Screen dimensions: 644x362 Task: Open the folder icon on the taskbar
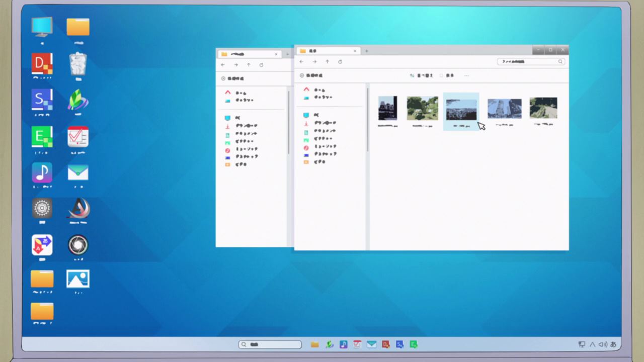click(x=314, y=344)
